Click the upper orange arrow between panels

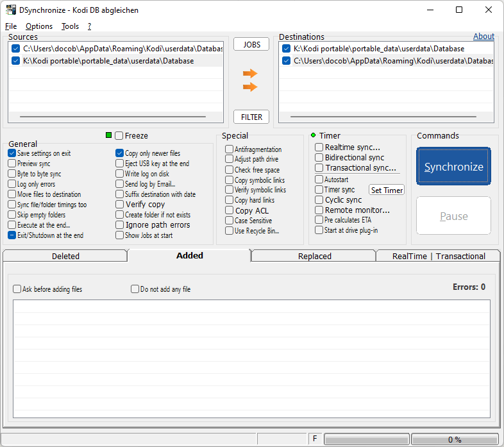pos(250,74)
